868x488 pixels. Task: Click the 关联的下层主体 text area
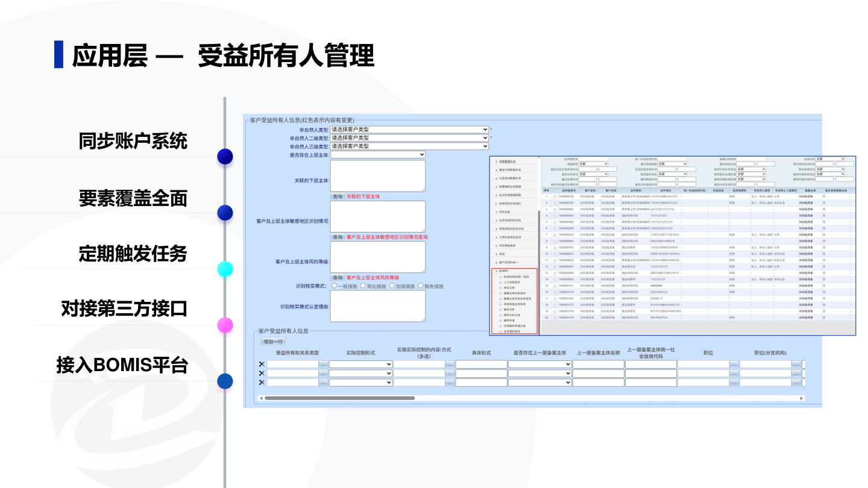tap(378, 176)
